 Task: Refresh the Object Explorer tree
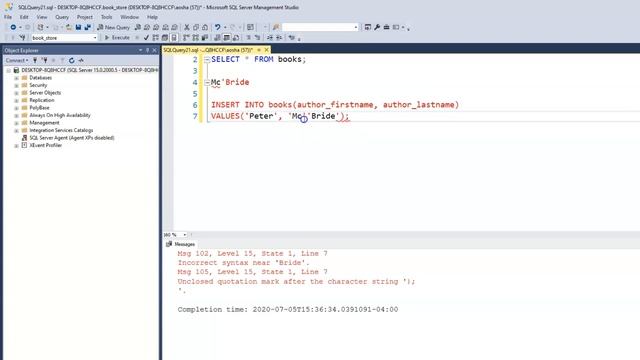[x=71, y=60]
